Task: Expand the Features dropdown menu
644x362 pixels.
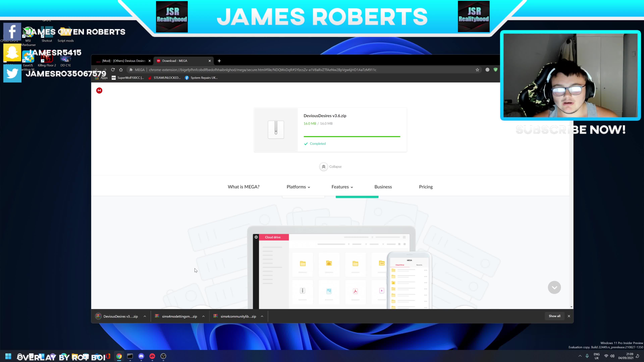Action: pyautogui.click(x=342, y=187)
